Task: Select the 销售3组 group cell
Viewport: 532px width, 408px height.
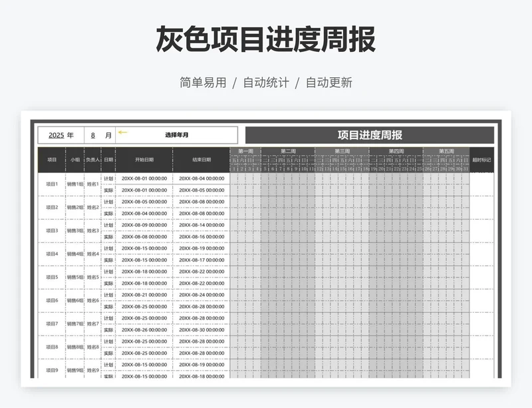Action: [75, 231]
